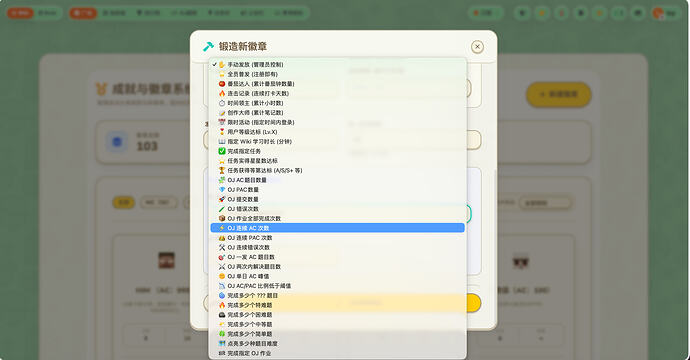Choose highlighted OJ 连续 AC 次数 option
The image size is (690, 360).
click(x=338, y=228)
